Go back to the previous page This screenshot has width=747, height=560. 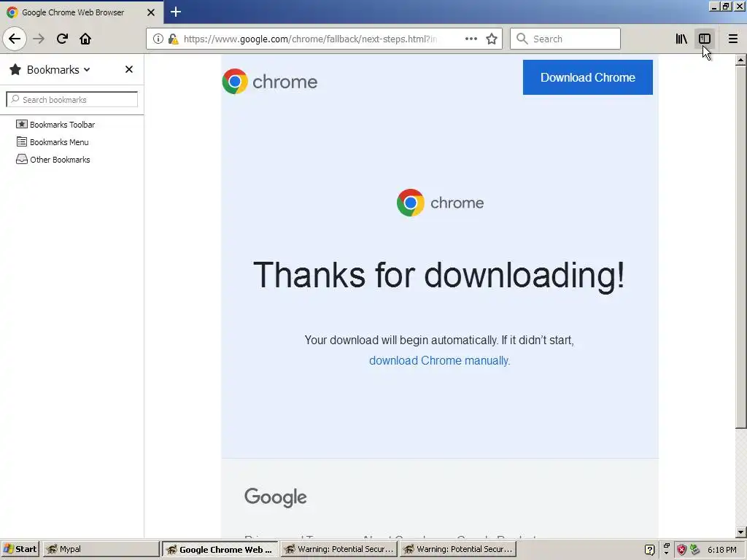point(15,39)
